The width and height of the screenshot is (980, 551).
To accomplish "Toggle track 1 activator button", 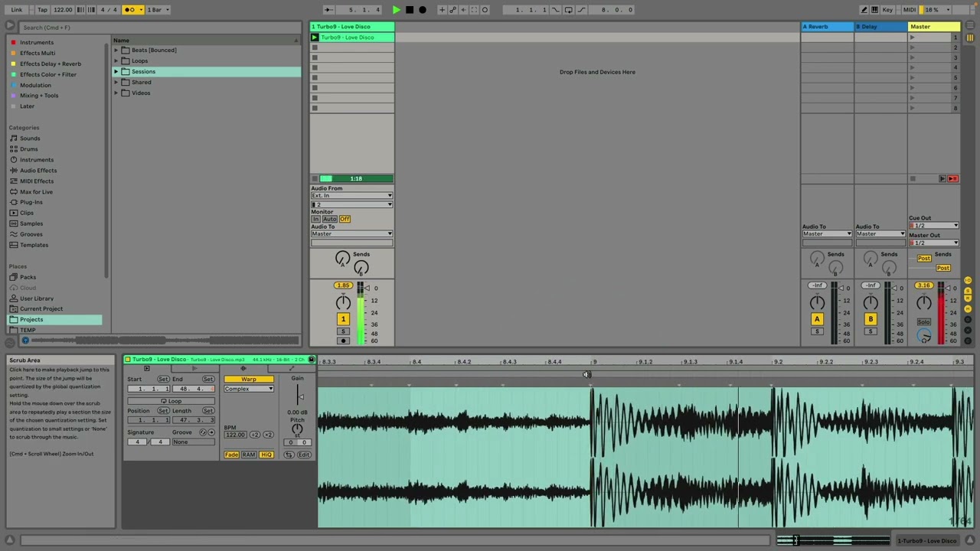I will point(343,318).
